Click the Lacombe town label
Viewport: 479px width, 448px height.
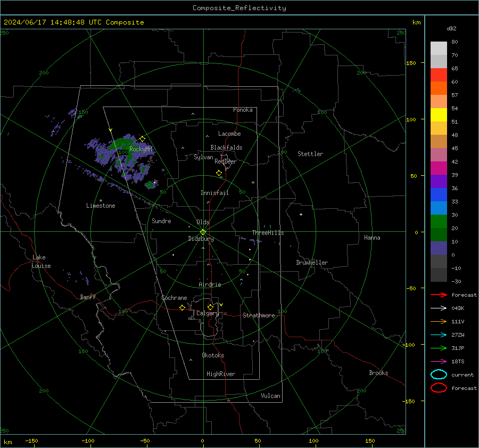(229, 134)
